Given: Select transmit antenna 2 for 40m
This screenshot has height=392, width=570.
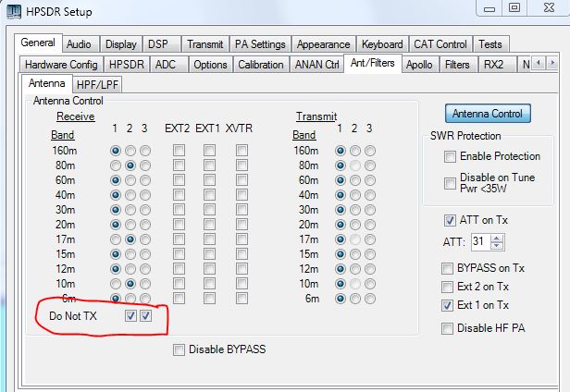Looking at the screenshot, I should point(355,195).
